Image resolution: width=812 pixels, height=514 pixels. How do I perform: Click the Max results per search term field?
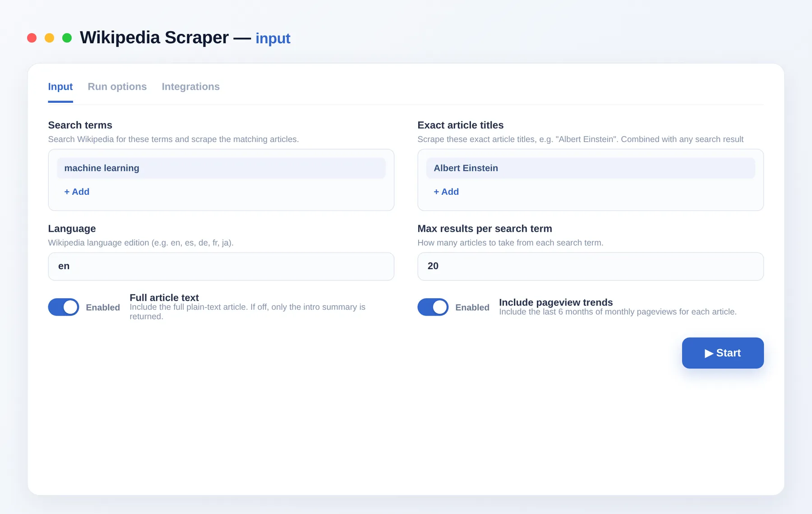point(591,266)
